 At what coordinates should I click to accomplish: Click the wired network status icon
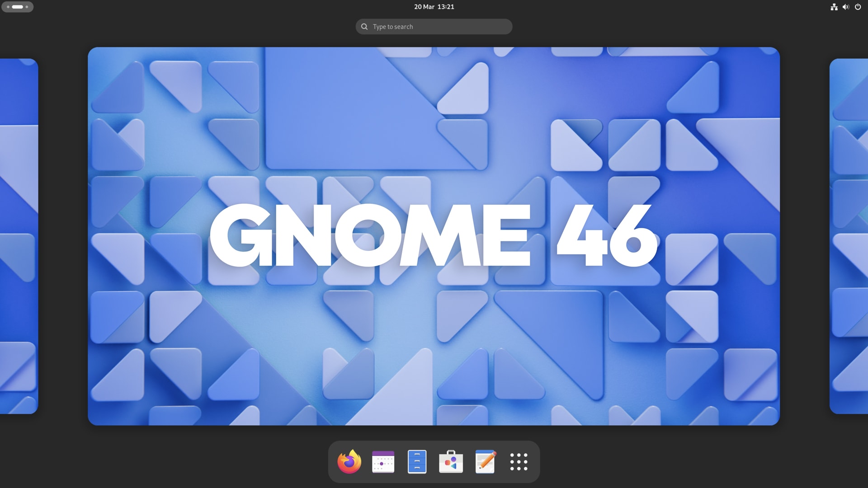tap(834, 7)
